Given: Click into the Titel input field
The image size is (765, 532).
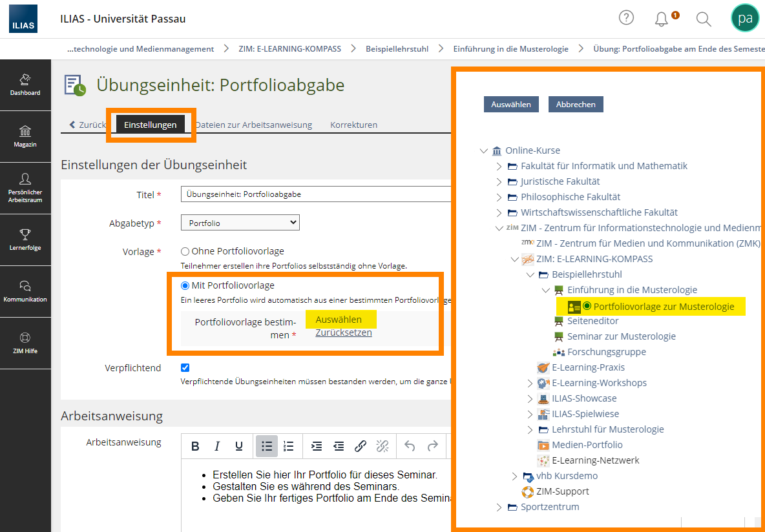Looking at the screenshot, I should coord(315,194).
